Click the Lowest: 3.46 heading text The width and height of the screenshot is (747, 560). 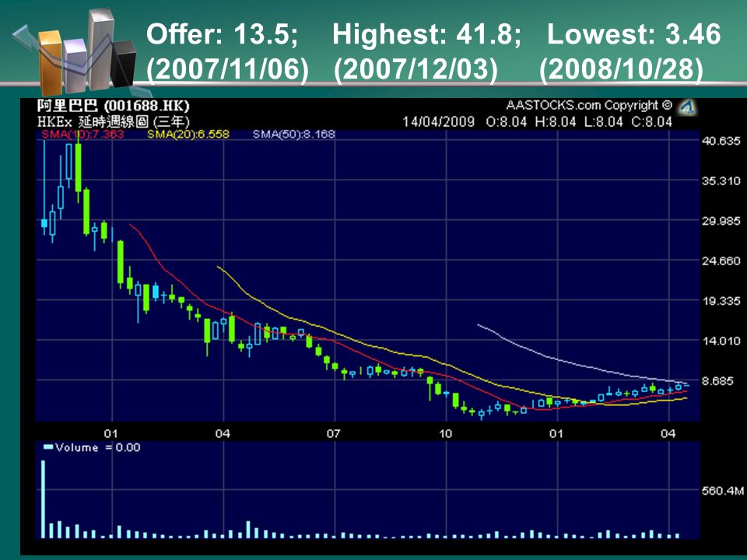[x=633, y=34]
